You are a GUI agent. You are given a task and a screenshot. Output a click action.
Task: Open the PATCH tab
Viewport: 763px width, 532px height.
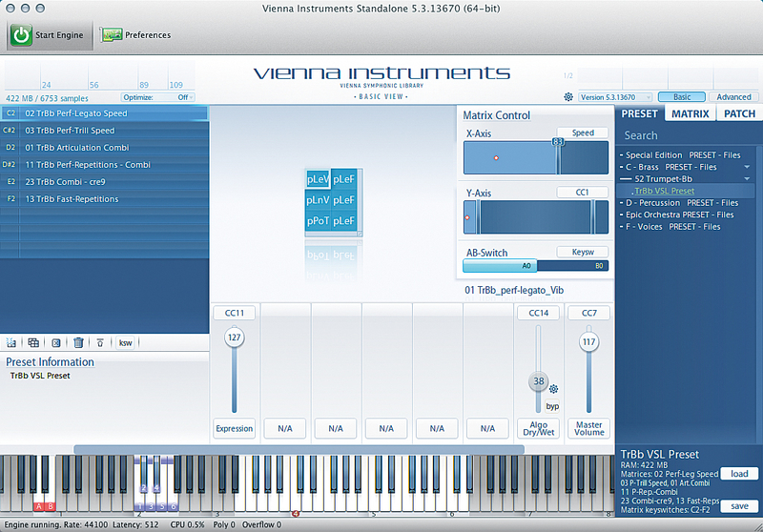click(739, 113)
